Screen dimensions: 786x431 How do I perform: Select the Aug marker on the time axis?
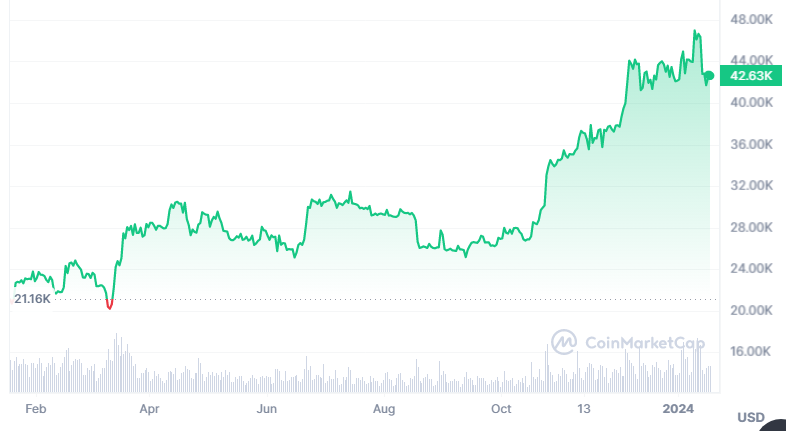pos(385,408)
